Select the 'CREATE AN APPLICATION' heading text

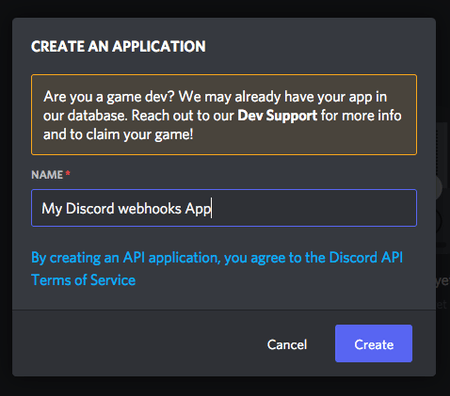pyautogui.click(x=118, y=46)
